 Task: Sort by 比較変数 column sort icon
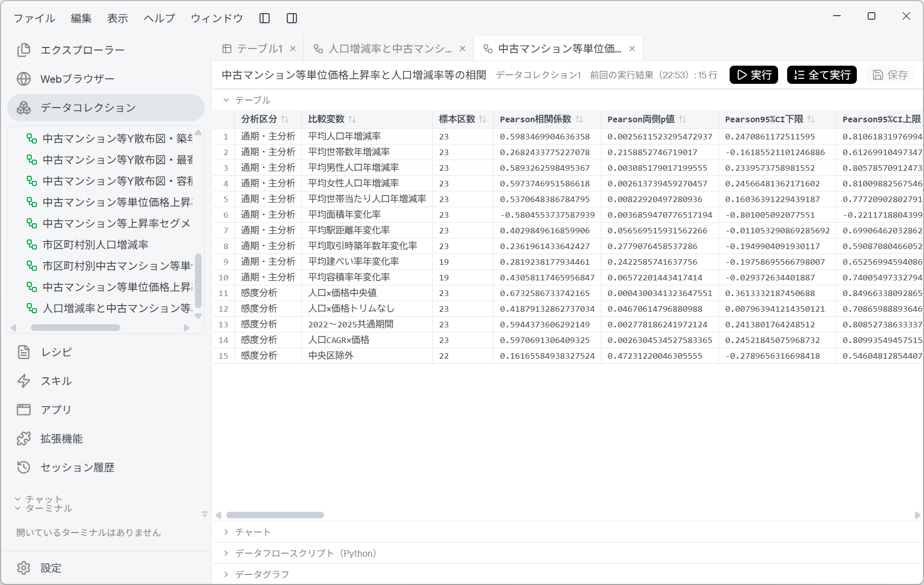coord(352,119)
